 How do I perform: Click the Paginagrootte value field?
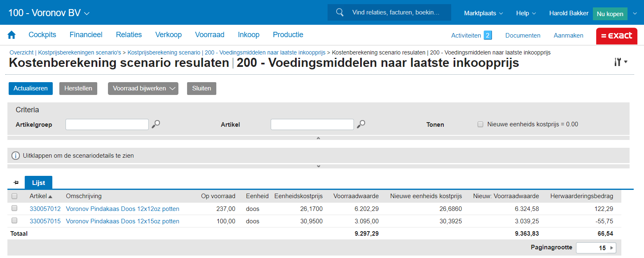pyautogui.click(x=592, y=248)
